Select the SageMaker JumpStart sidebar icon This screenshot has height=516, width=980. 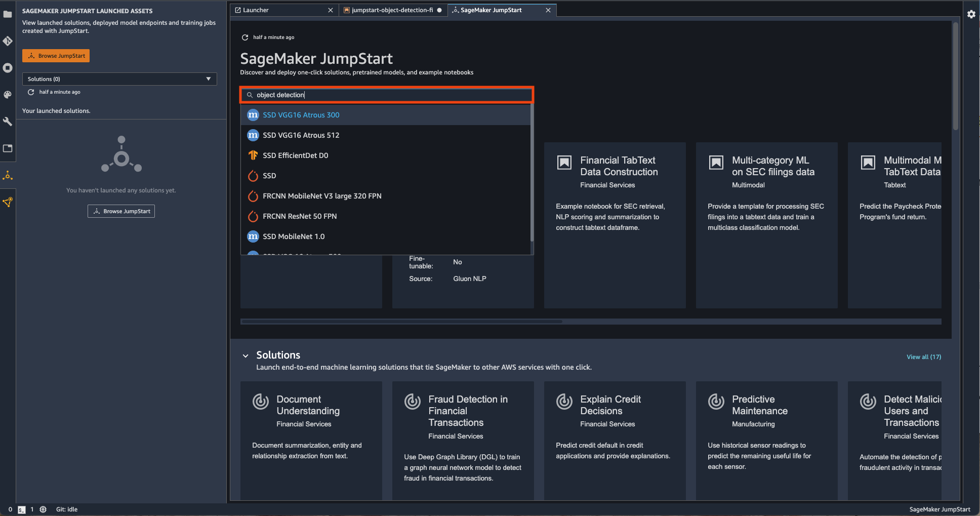pos(8,176)
